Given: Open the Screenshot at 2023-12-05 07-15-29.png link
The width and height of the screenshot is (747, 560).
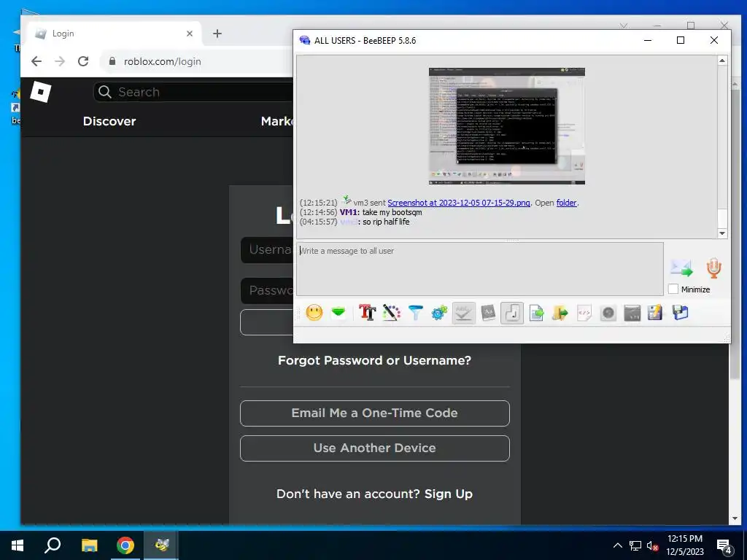Looking at the screenshot, I should 458,203.
